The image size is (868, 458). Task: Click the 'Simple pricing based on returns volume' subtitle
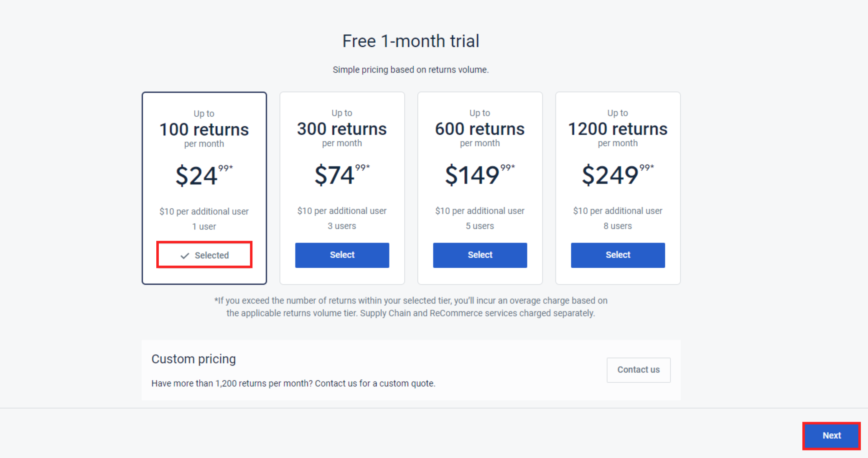point(410,70)
